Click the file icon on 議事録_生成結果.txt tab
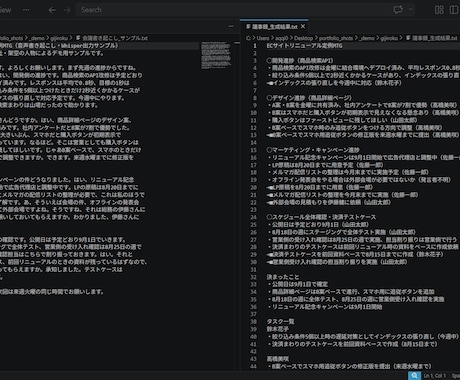 pos(248,26)
